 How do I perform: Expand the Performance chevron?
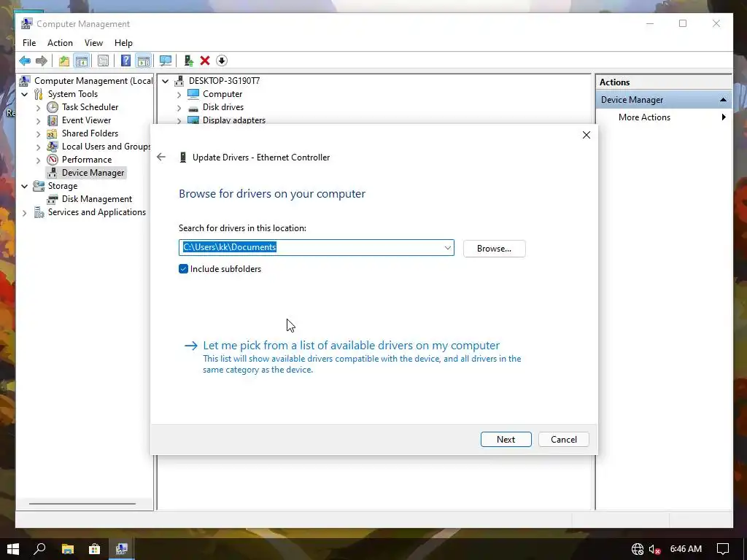38,160
